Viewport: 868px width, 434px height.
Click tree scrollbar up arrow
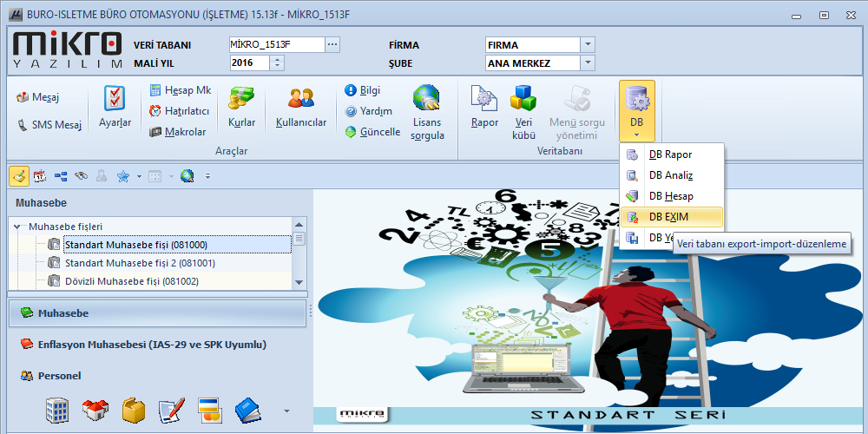[299, 225]
